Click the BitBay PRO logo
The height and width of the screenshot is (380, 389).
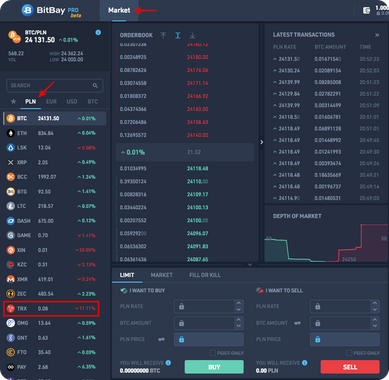51,11
